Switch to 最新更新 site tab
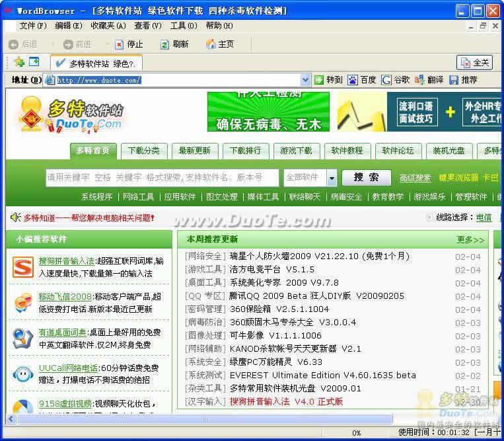 [194, 151]
